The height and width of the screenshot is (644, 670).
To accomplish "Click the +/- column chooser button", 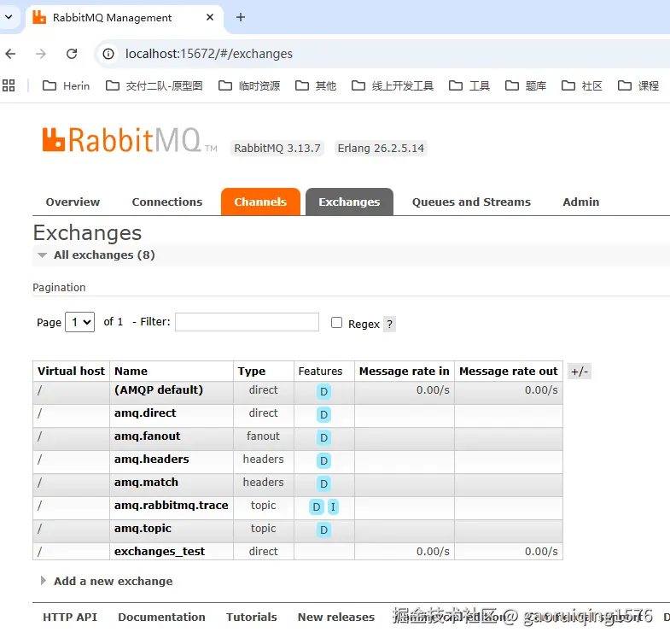I will pos(580,372).
